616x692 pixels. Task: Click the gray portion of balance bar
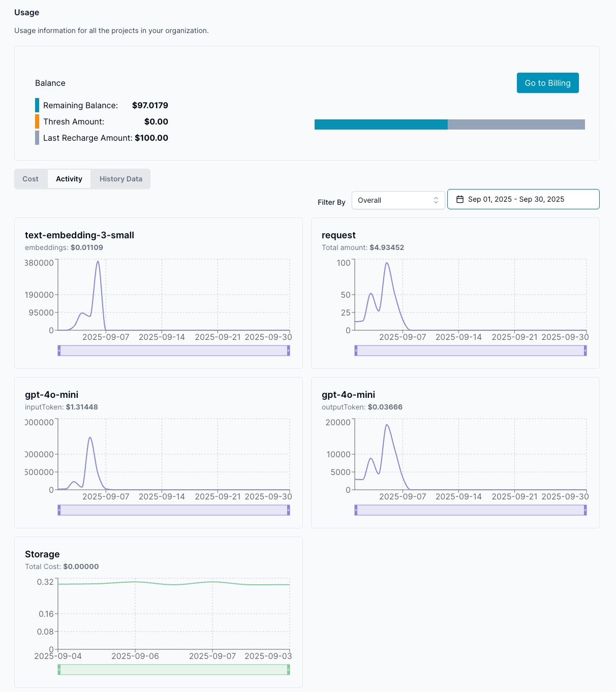516,124
